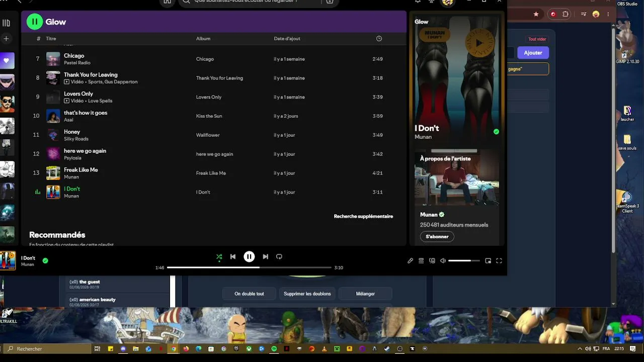Play the video preview in now playing panel
644x362 pixels.
coord(479,43)
